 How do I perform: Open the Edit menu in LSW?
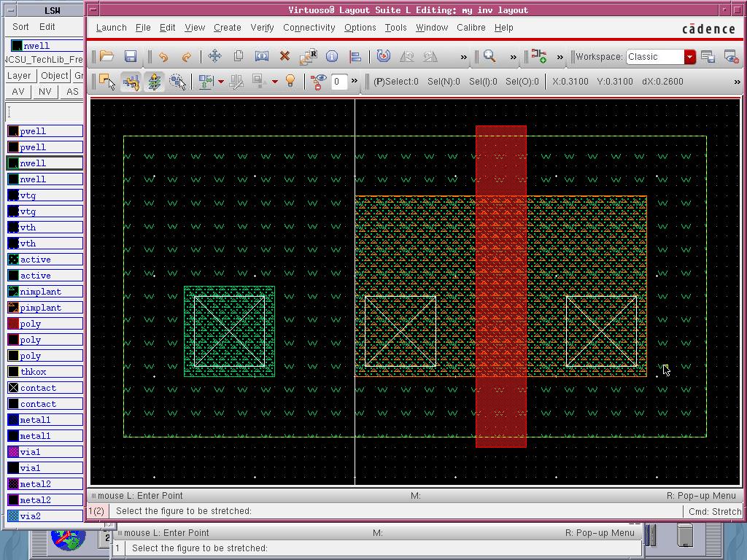coord(47,27)
